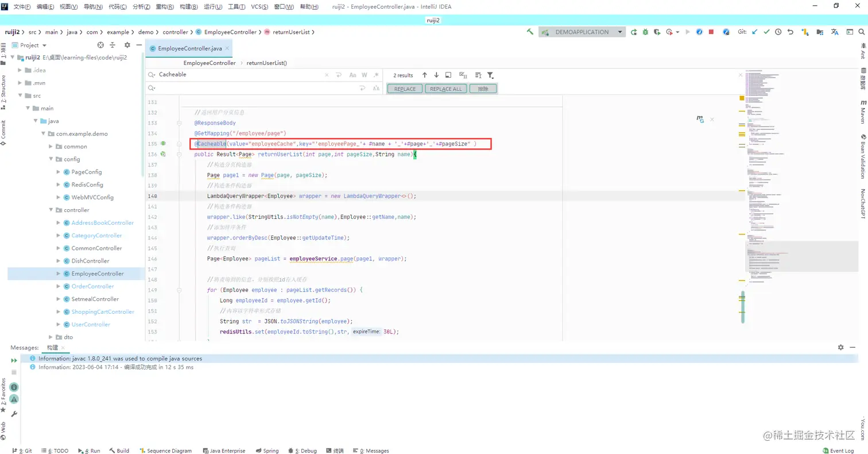
Task: Click the code minimap preview
Action: click(801, 178)
